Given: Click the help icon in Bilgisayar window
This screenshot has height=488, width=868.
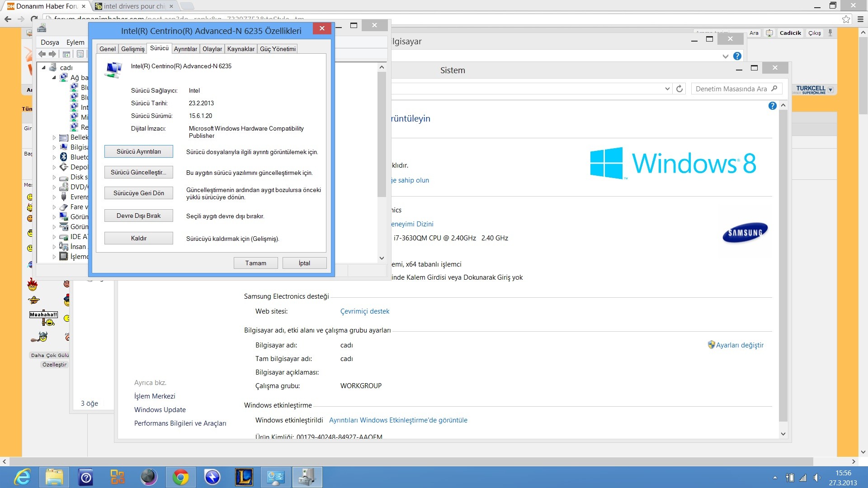Looking at the screenshot, I should click(737, 56).
